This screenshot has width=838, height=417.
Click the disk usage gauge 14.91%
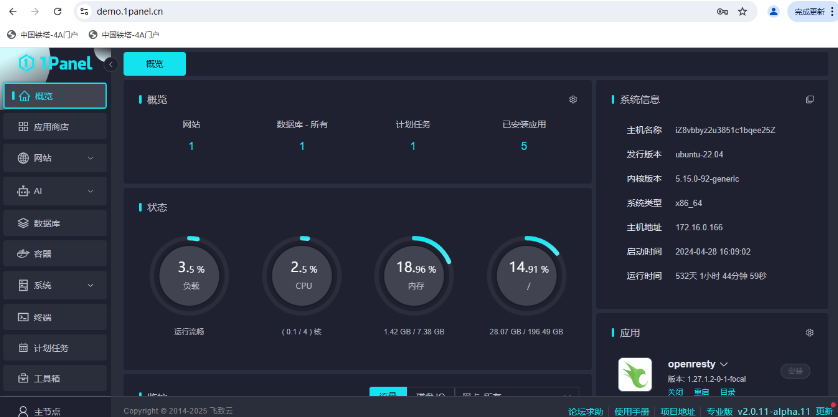[x=527, y=276]
